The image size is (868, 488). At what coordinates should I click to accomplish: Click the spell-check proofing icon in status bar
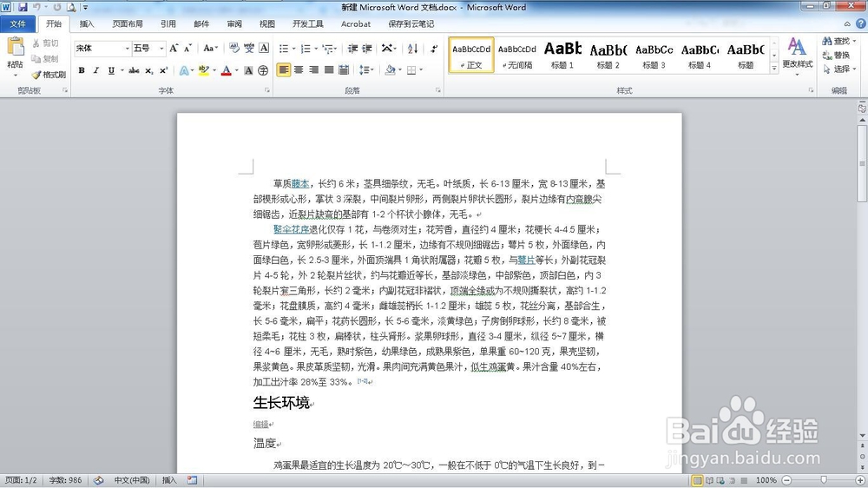click(99, 480)
